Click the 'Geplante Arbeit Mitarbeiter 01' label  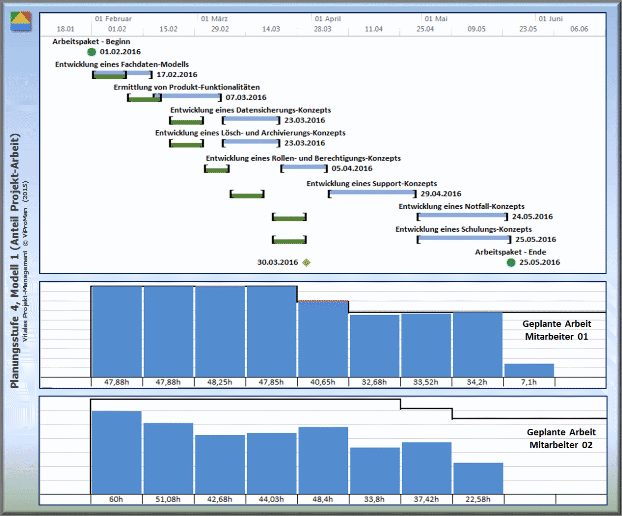558,331
